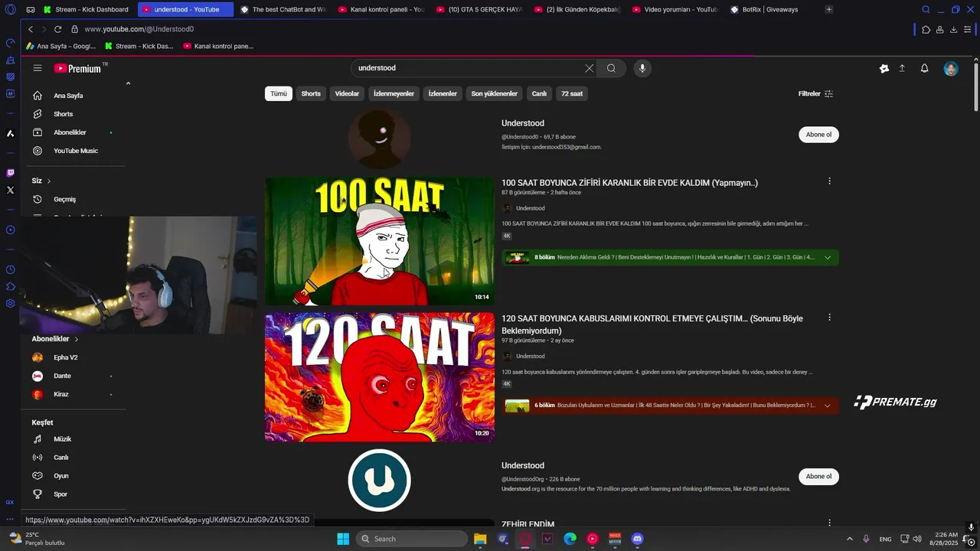Clear the search box with the X
The height and width of the screenshot is (551, 980).
click(589, 68)
